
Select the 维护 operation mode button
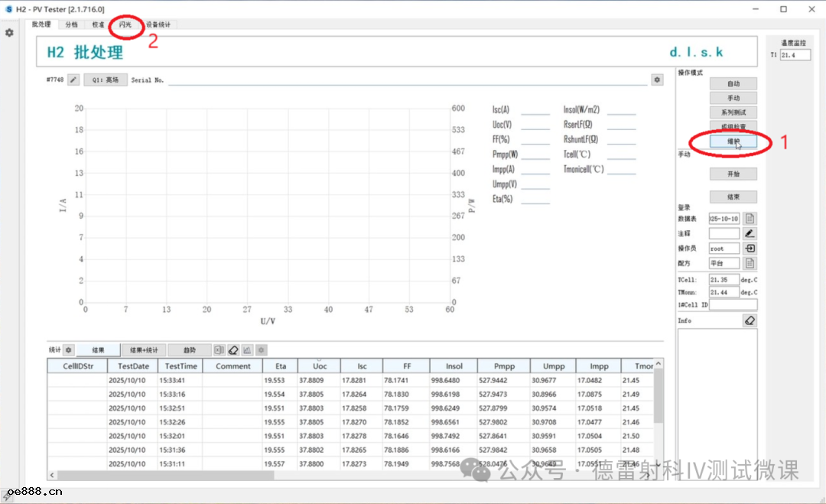733,141
